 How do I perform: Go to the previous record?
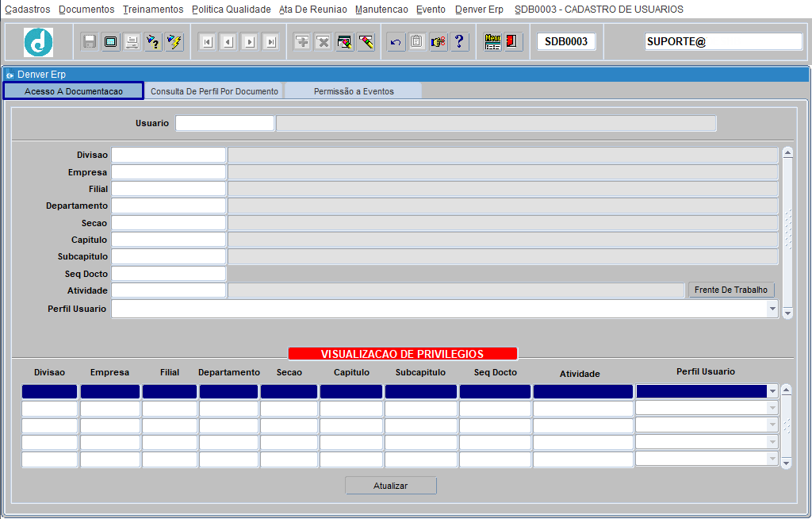(x=229, y=41)
